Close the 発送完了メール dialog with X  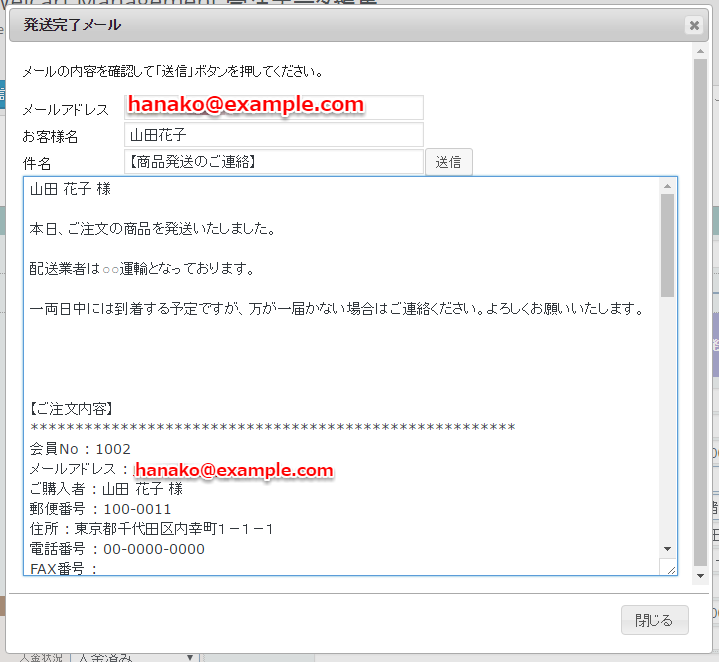694,25
